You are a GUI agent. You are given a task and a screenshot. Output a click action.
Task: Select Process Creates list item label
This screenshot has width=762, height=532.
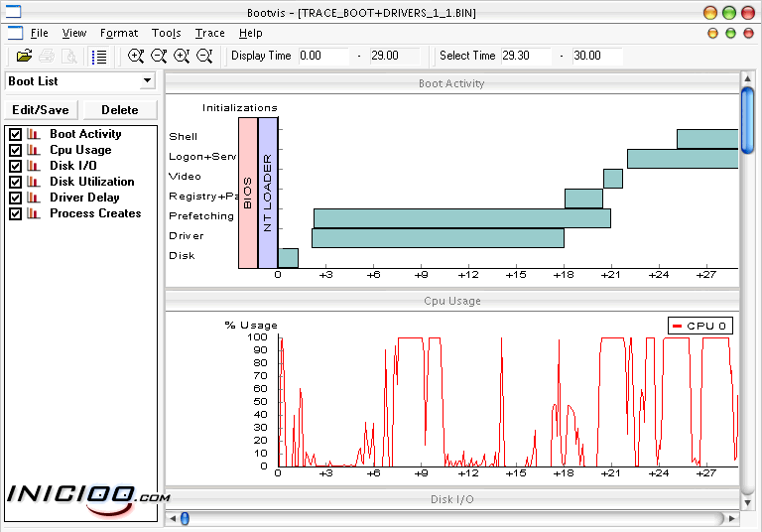(95, 213)
